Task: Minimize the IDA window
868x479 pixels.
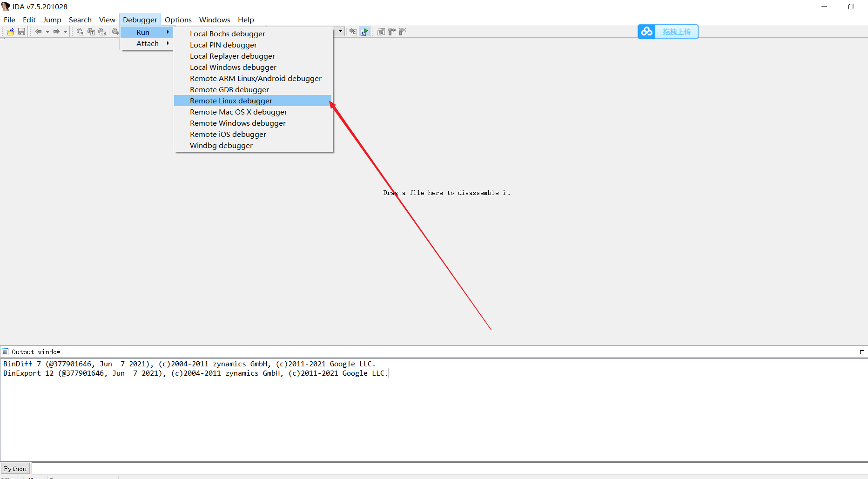Action: tap(824, 7)
